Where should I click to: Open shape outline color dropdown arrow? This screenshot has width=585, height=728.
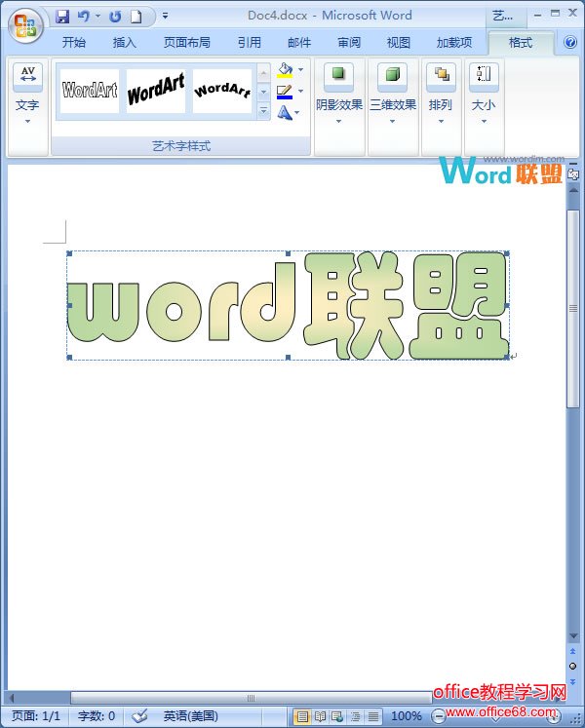(300, 91)
